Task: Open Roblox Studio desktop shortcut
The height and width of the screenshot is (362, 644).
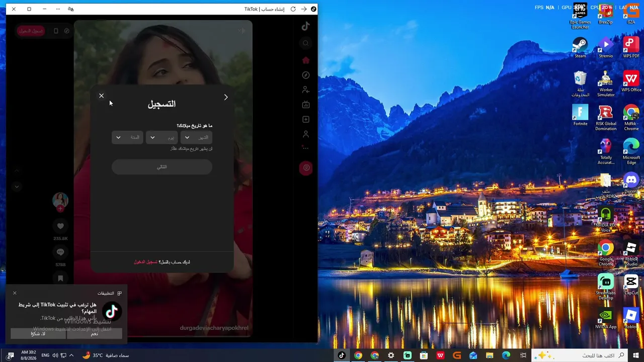Action: coord(631,253)
